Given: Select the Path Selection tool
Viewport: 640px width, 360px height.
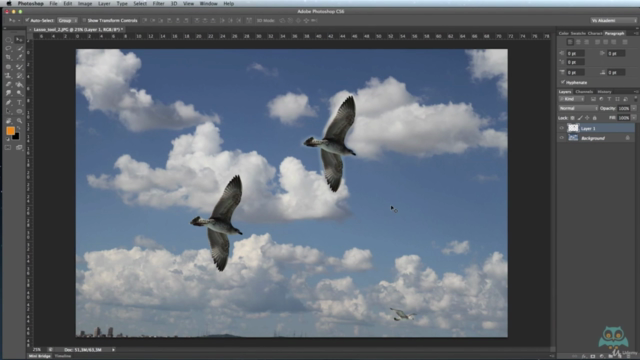Looking at the screenshot, I should click(x=9, y=111).
